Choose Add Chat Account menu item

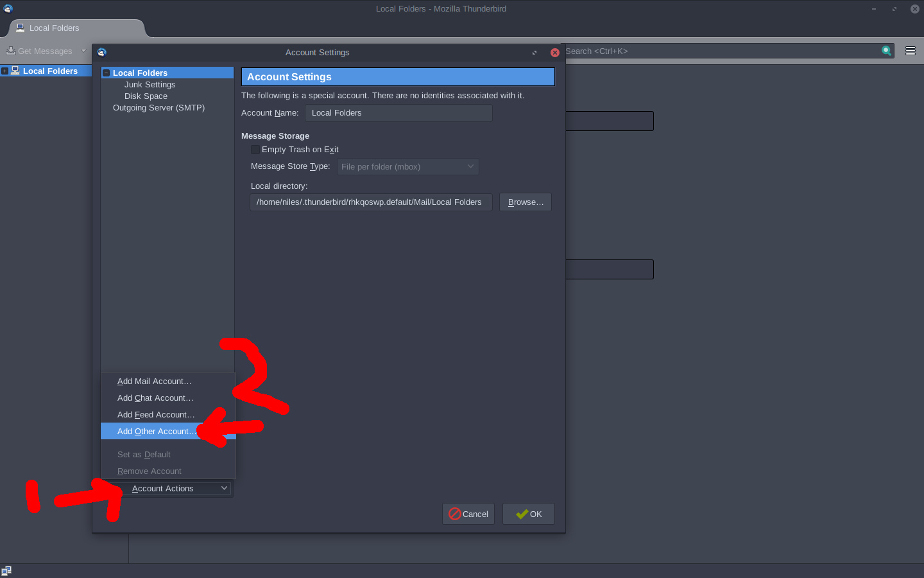[168, 398]
